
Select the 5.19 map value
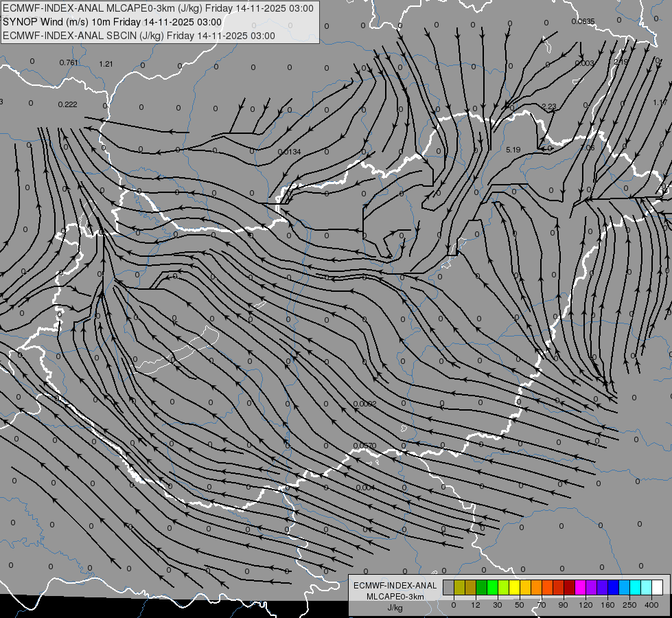pyautogui.click(x=513, y=150)
